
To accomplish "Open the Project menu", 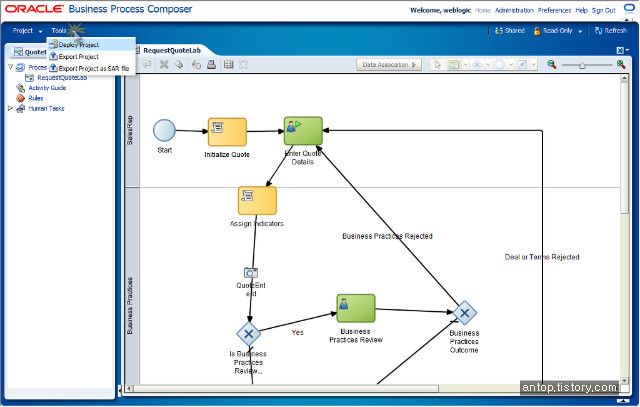I will 27,31.
